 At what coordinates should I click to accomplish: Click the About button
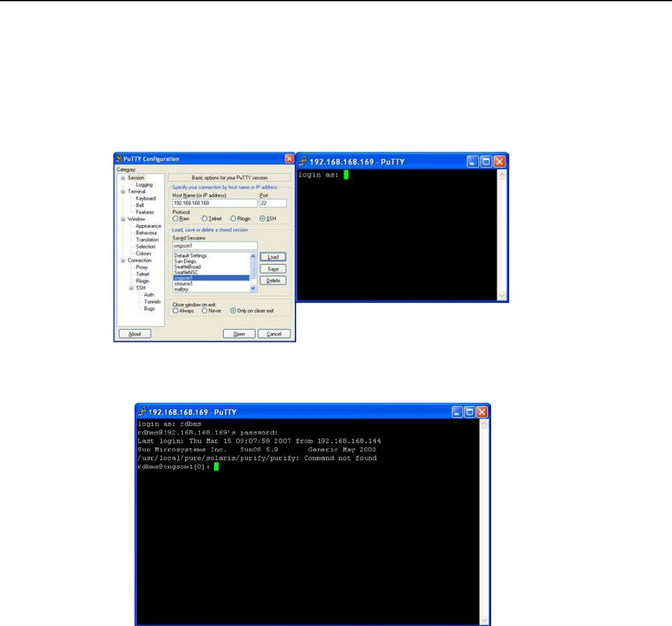click(135, 334)
